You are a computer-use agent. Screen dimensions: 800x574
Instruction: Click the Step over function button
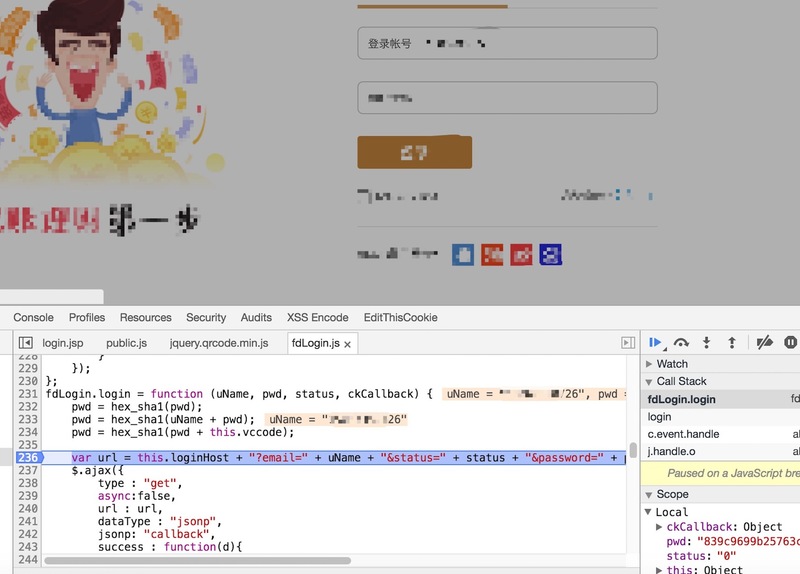[681, 342]
